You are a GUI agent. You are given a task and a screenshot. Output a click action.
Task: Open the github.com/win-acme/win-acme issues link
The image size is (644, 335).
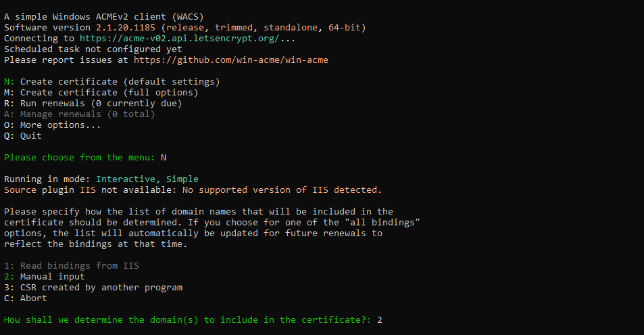(x=231, y=60)
